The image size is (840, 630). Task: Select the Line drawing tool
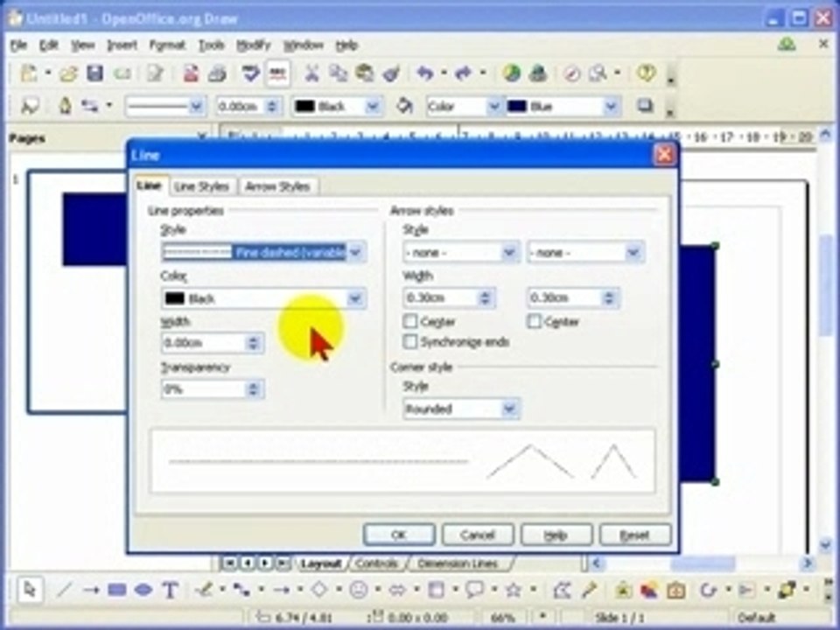tap(64, 590)
